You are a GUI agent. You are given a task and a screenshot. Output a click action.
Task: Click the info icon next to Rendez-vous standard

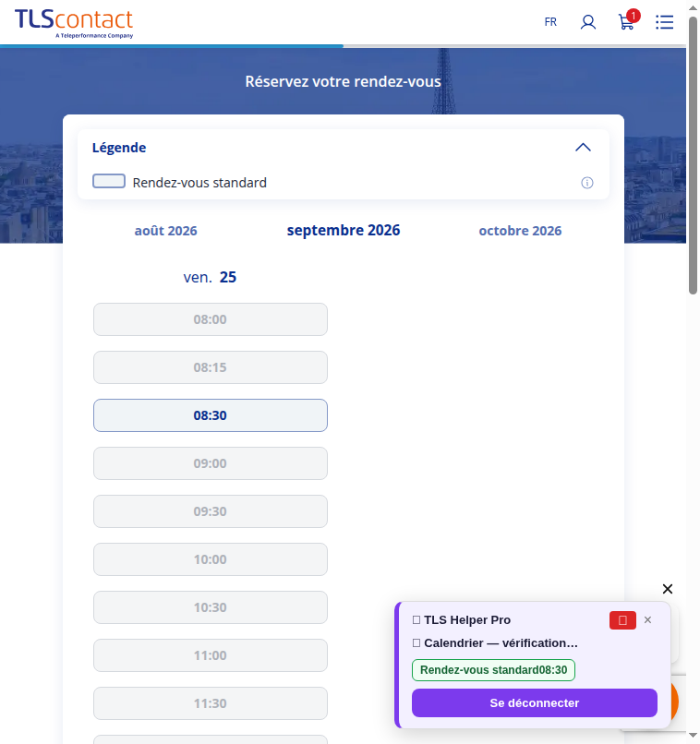click(587, 183)
